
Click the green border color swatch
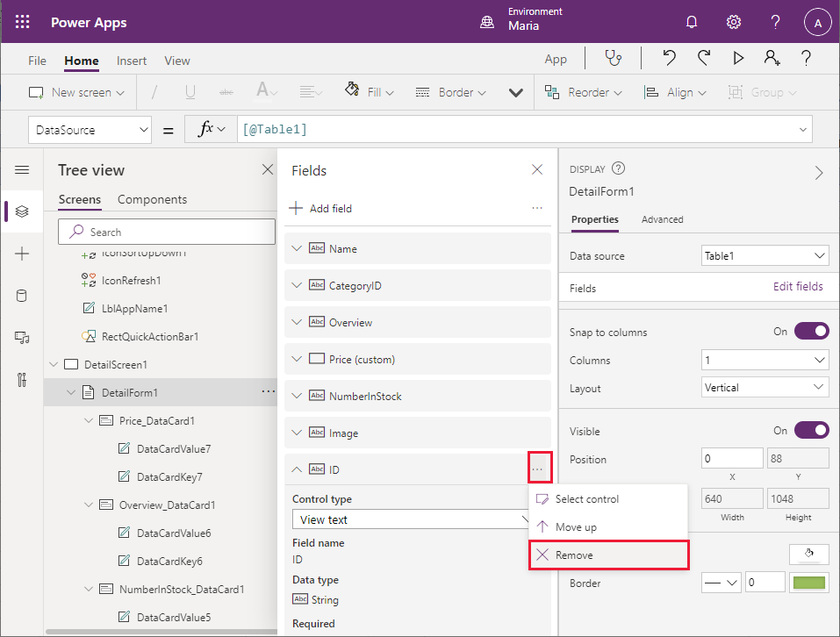(x=808, y=583)
